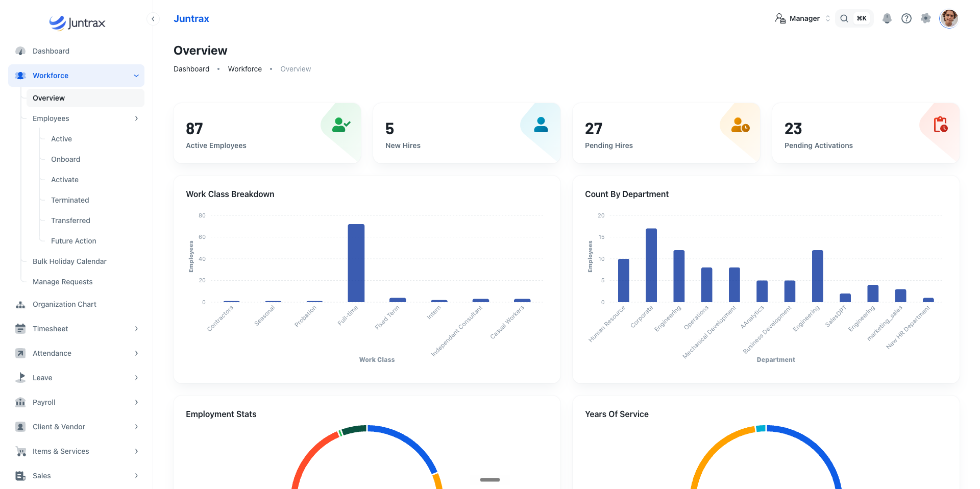This screenshot has height=489, width=980.
Task: Click the Workforce people icon
Action: (20, 76)
